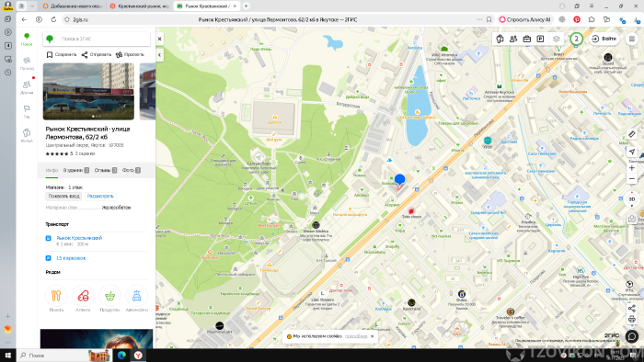Viewport: 644px width, 362px height.
Task: Toggle the parking layer icon
Action: tap(541, 39)
